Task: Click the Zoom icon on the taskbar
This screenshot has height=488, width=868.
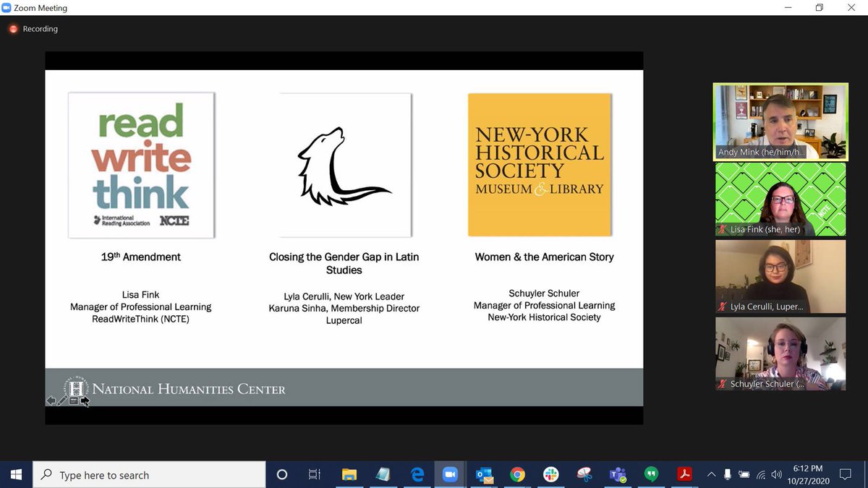Action: 450,475
